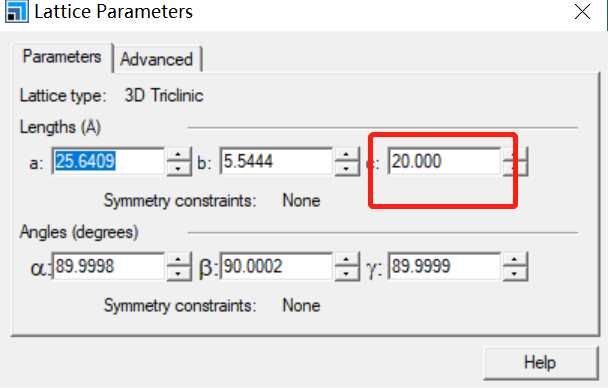Switch to the Advanced tab
This screenshot has height=388, width=608.
[157, 59]
